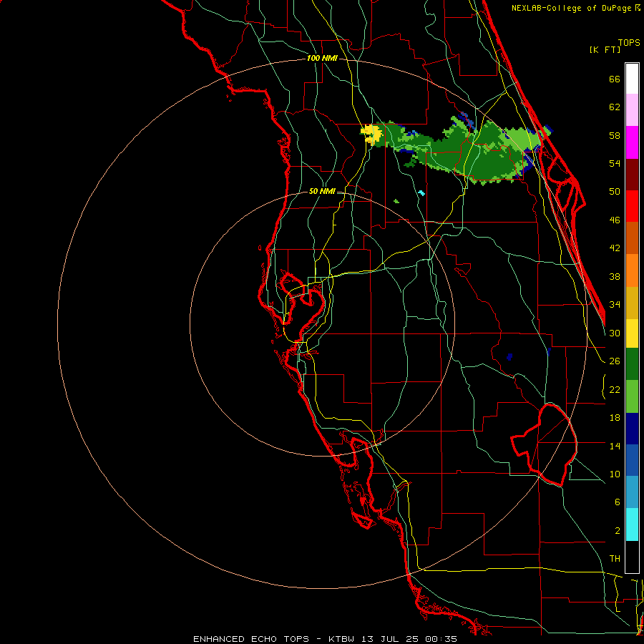Pick the navy blue legend swatch

632,429
